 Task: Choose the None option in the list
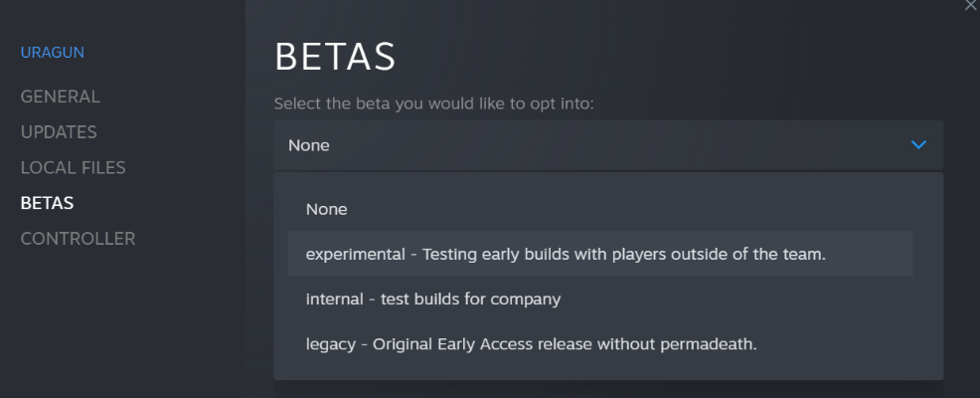pos(327,209)
